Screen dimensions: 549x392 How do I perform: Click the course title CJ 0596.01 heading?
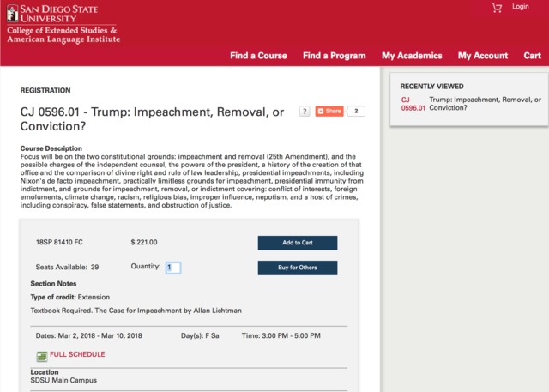coord(152,119)
